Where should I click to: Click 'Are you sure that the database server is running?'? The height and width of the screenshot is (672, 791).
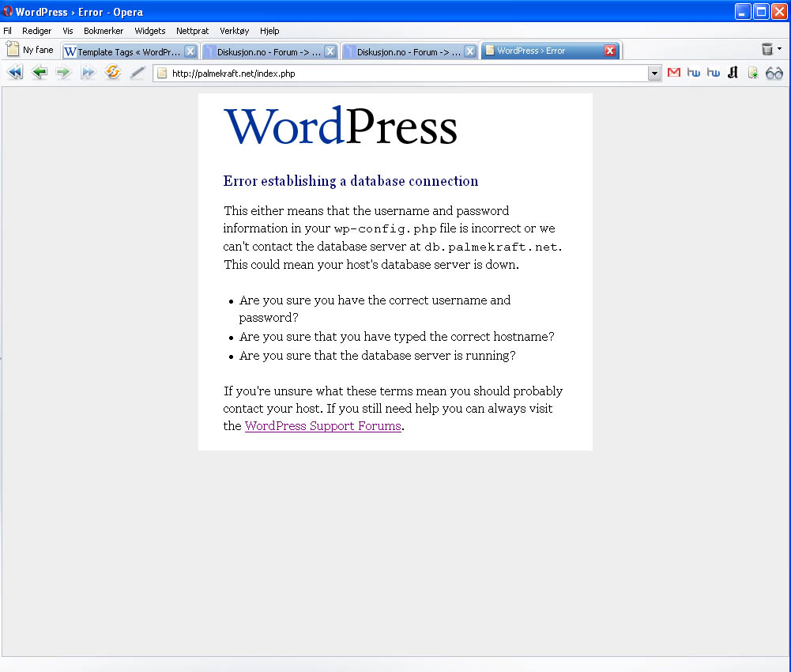coord(378,356)
